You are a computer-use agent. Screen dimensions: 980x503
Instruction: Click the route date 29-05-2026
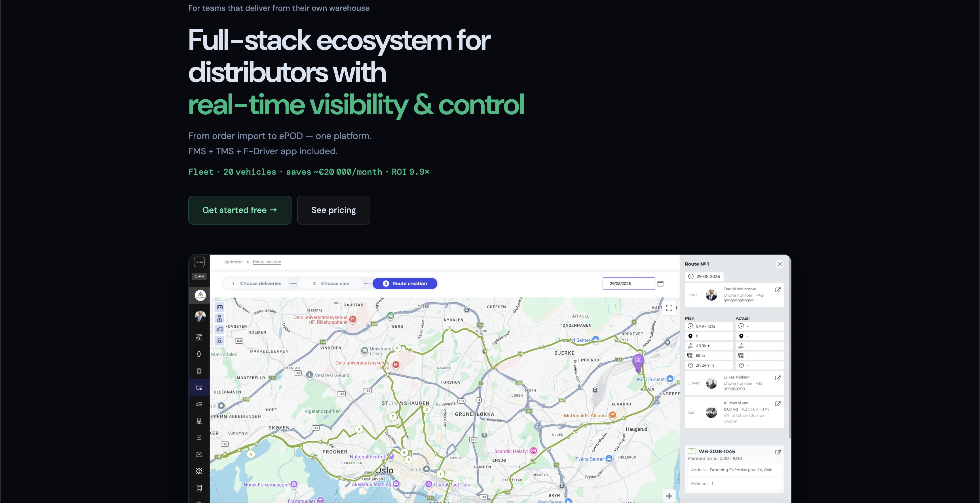pos(704,277)
